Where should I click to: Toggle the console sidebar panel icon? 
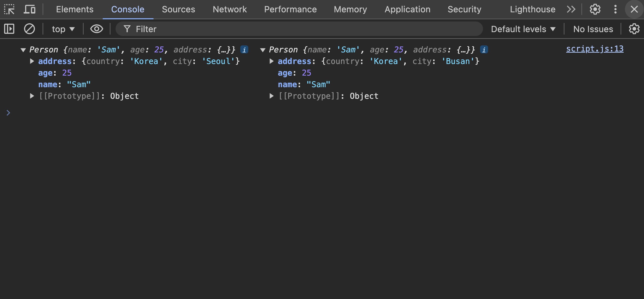tap(9, 29)
